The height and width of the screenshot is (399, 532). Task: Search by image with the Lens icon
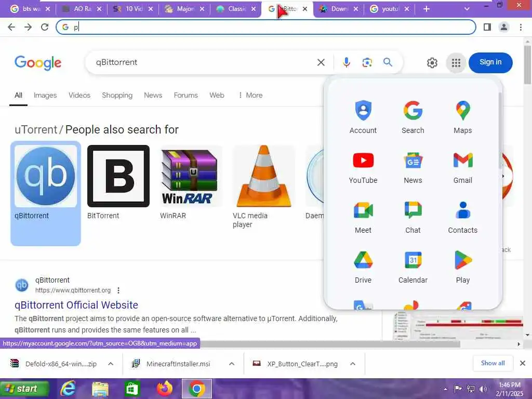click(x=367, y=62)
